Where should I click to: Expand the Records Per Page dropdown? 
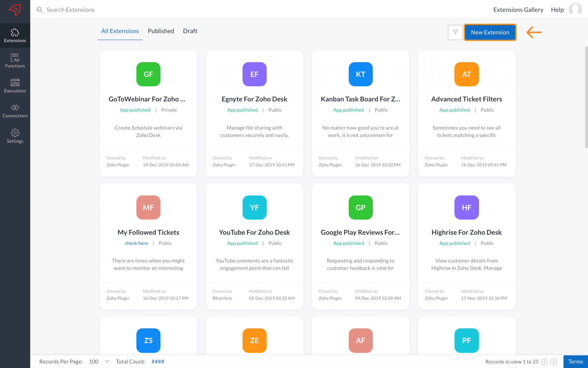[x=107, y=361]
